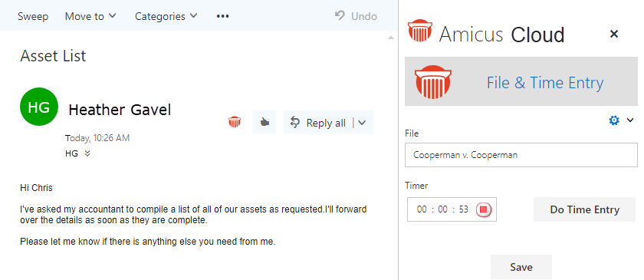Expand the HG recipient details chevrons
This screenshot has width=644, height=280.
pyautogui.click(x=87, y=153)
